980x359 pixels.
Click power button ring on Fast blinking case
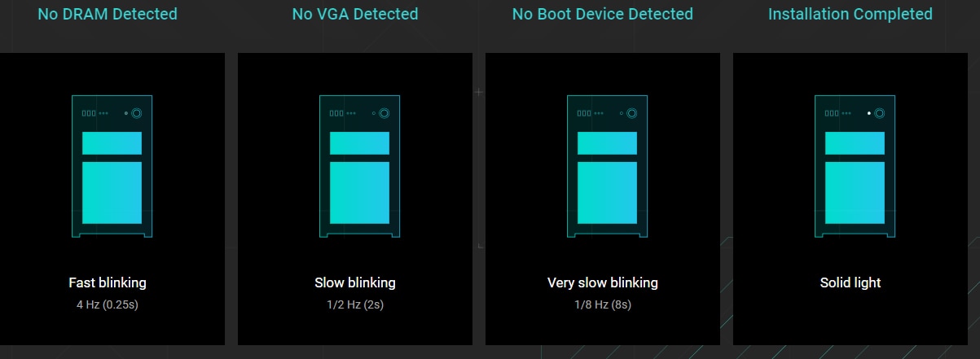pos(136,113)
